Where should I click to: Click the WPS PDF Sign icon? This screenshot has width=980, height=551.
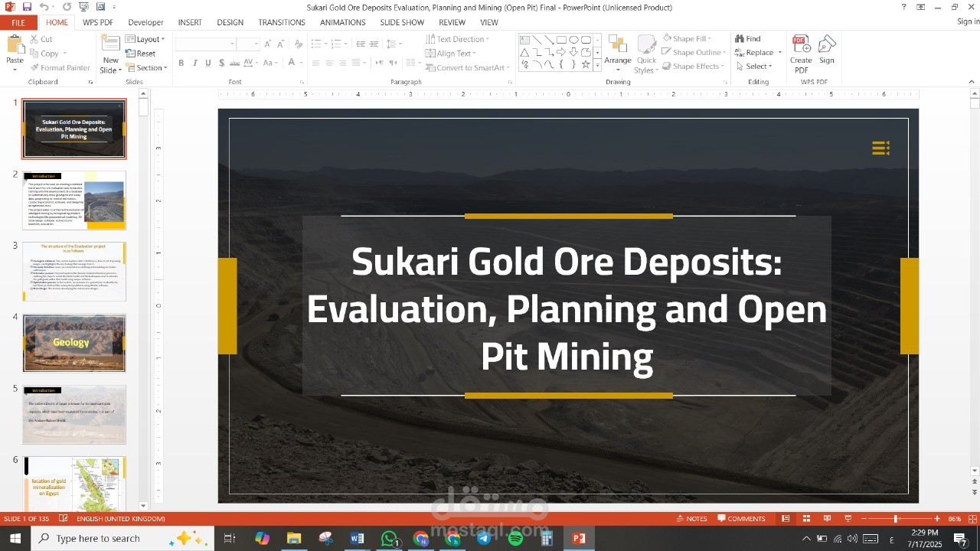click(x=827, y=51)
